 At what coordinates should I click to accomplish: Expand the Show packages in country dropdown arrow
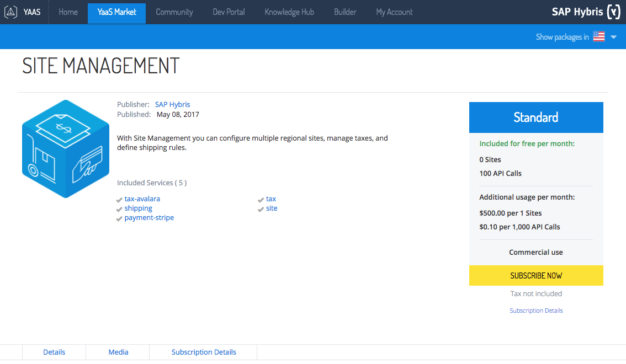coord(614,37)
